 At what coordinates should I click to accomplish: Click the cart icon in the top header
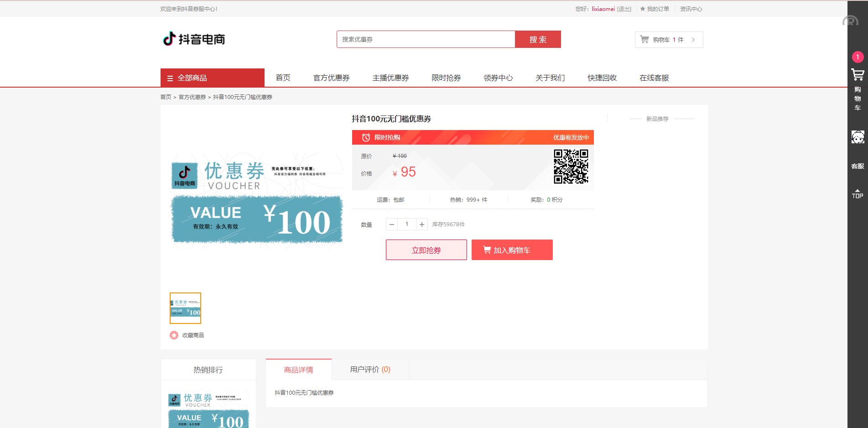point(645,39)
